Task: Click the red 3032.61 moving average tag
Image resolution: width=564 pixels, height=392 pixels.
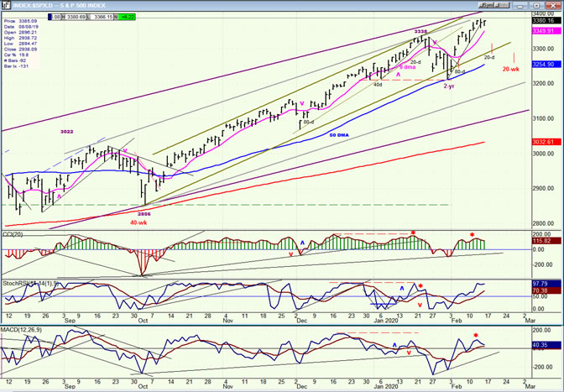Action: pyautogui.click(x=546, y=142)
